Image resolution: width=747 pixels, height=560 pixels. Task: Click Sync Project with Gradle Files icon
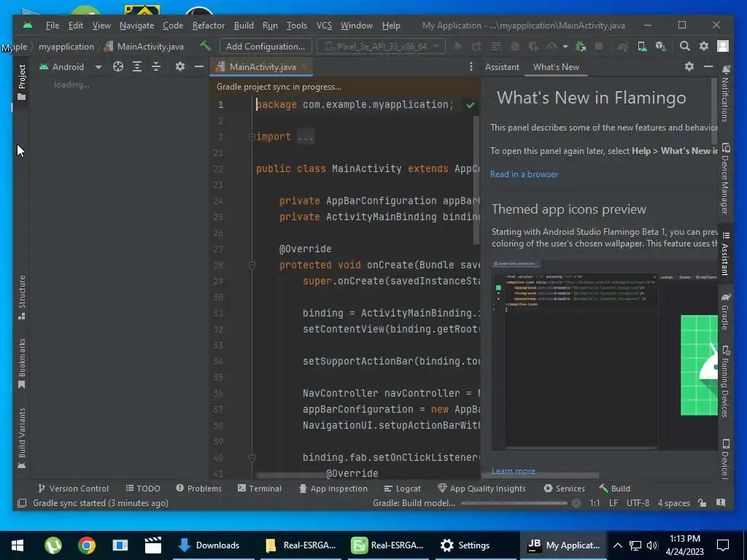tap(623, 46)
